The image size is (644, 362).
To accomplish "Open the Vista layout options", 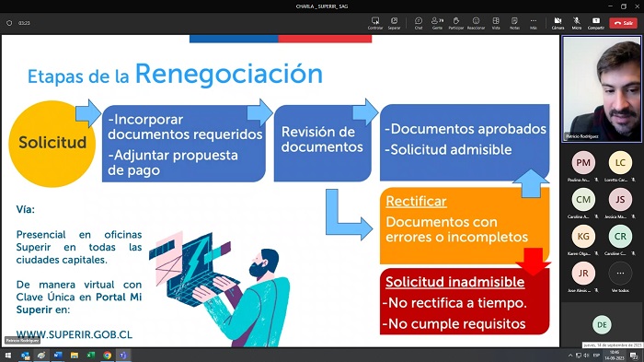I will pos(496,23).
